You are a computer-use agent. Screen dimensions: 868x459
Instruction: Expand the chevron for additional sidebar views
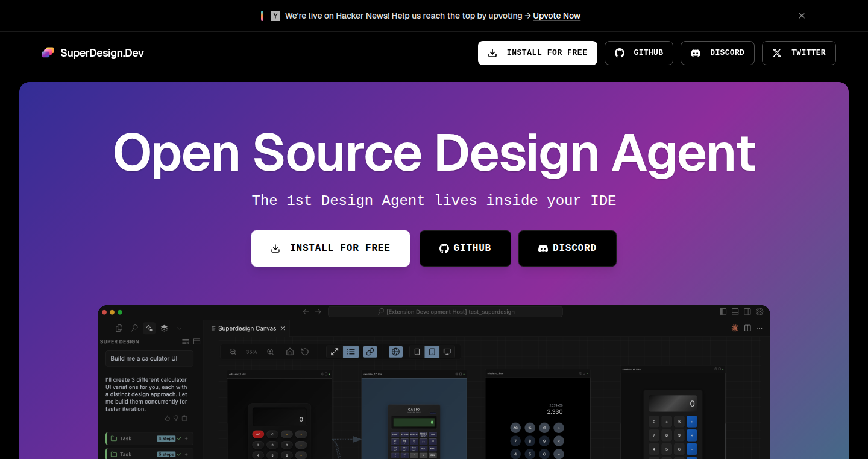(x=179, y=328)
